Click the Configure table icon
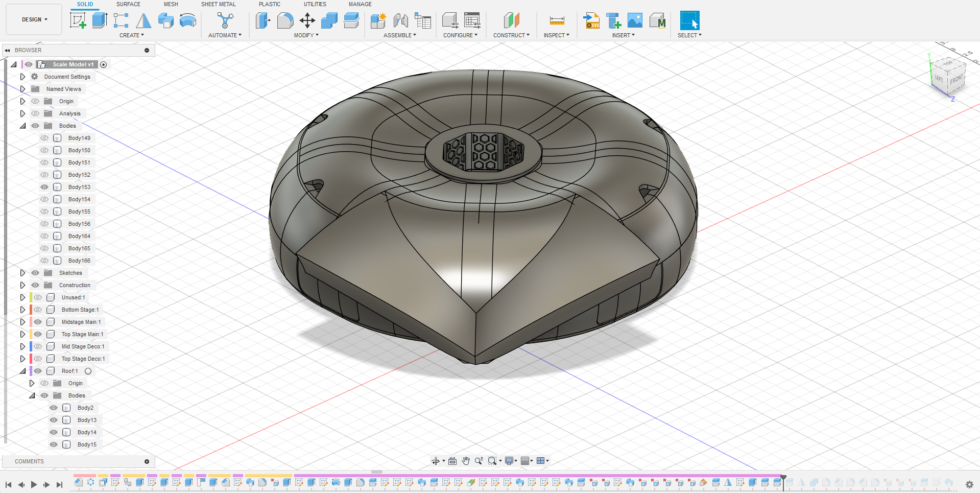The width and height of the screenshot is (980, 493). [x=472, y=20]
